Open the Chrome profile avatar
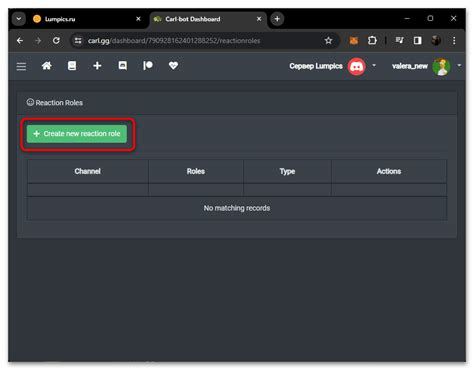Image resolution: width=474 pixels, height=370 pixels. pos(436,41)
